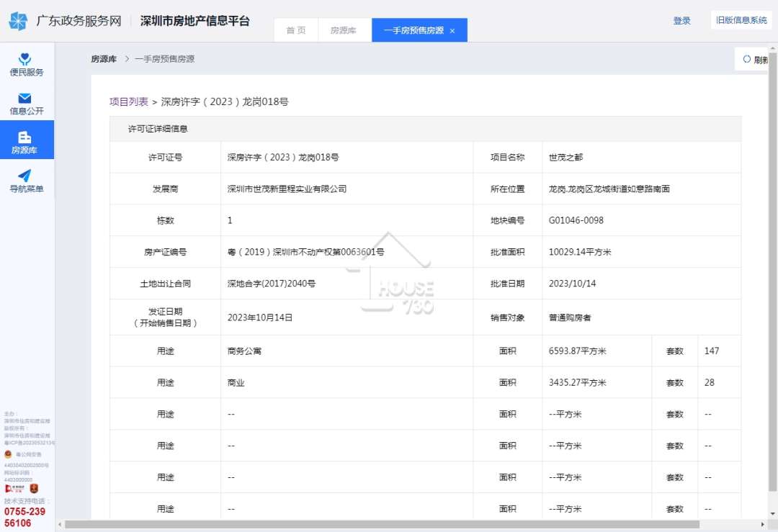The height and width of the screenshot is (532, 778).
Task: Click the 发展商 label cell
Action: pyautogui.click(x=165, y=189)
